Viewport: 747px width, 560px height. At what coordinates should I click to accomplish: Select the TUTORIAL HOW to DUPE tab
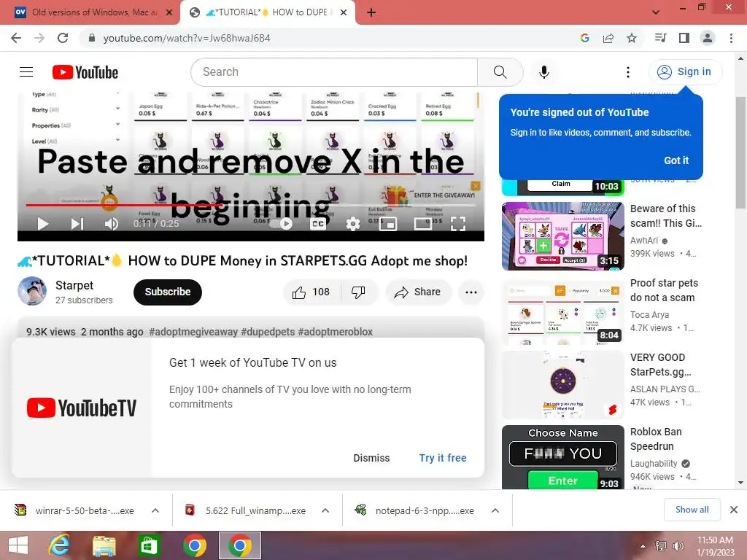click(x=267, y=12)
